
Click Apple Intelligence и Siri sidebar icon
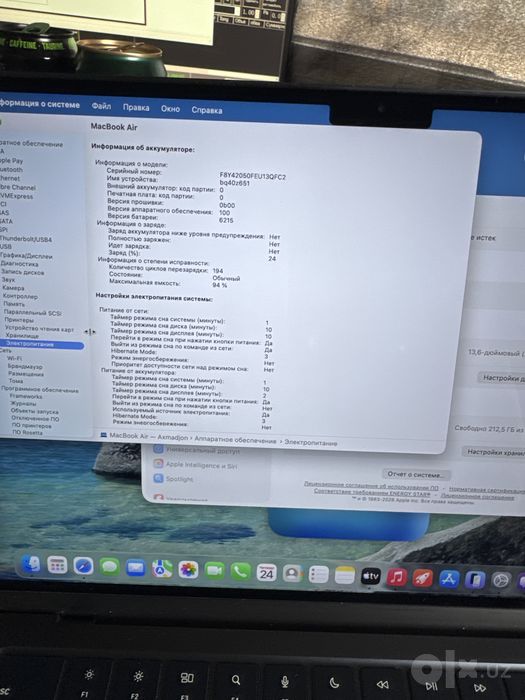click(158, 464)
